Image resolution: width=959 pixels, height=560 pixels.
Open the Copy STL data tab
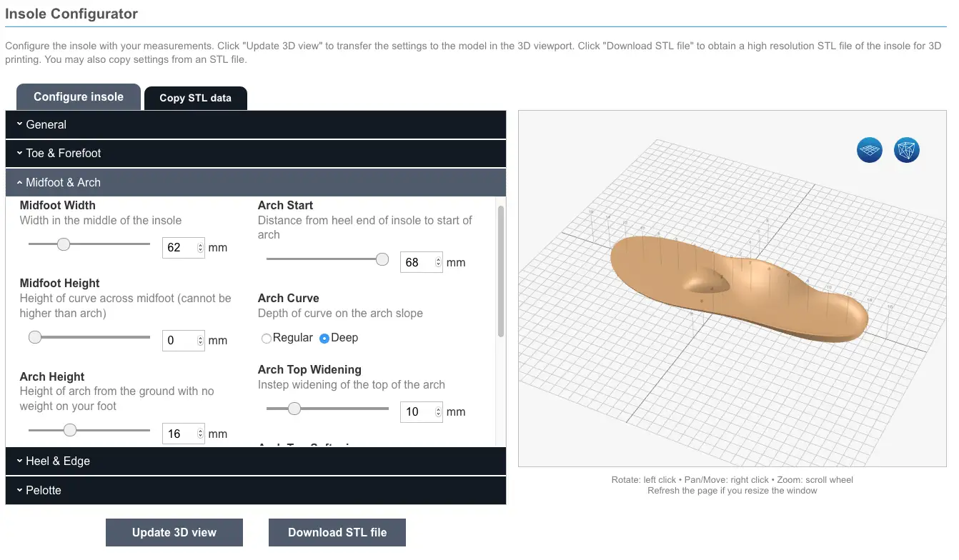(x=196, y=99)
